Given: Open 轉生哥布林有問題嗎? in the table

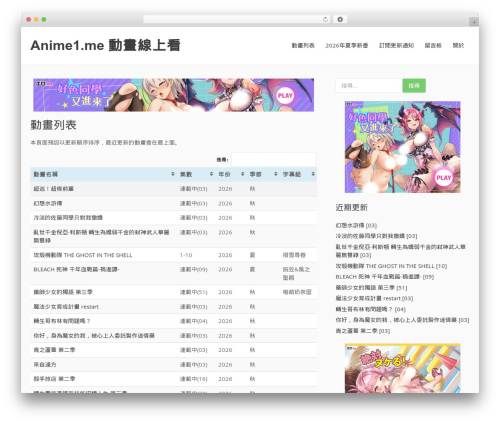Looking at the screenshot, I should (62, 321).
